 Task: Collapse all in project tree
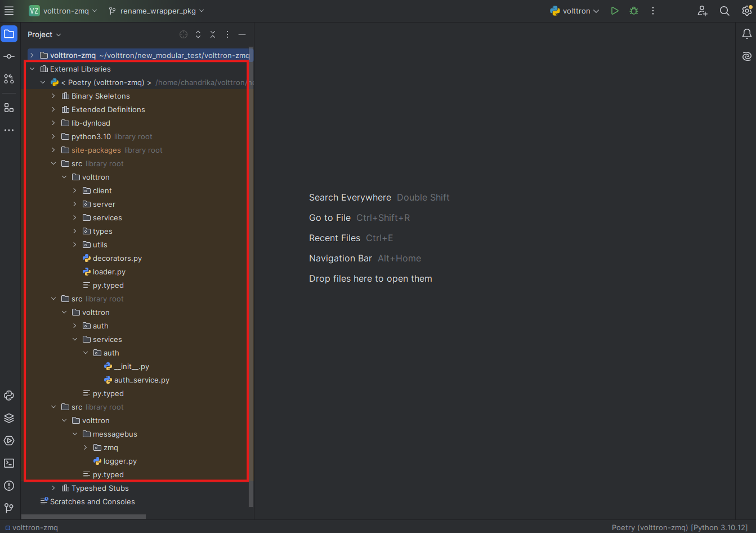(213, 34)
